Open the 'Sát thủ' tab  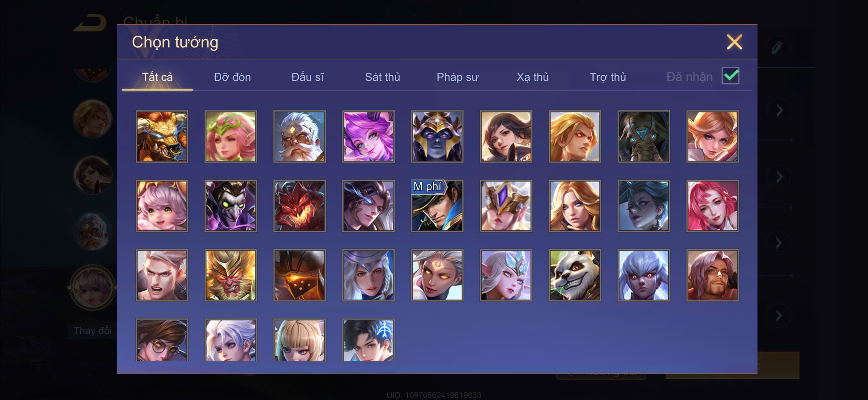point(382,77)
